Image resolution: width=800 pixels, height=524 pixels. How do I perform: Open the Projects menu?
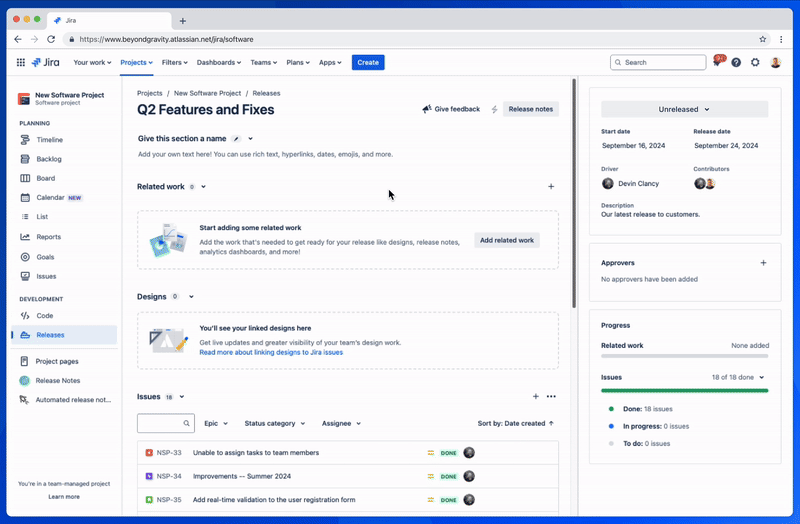point(136,62)
